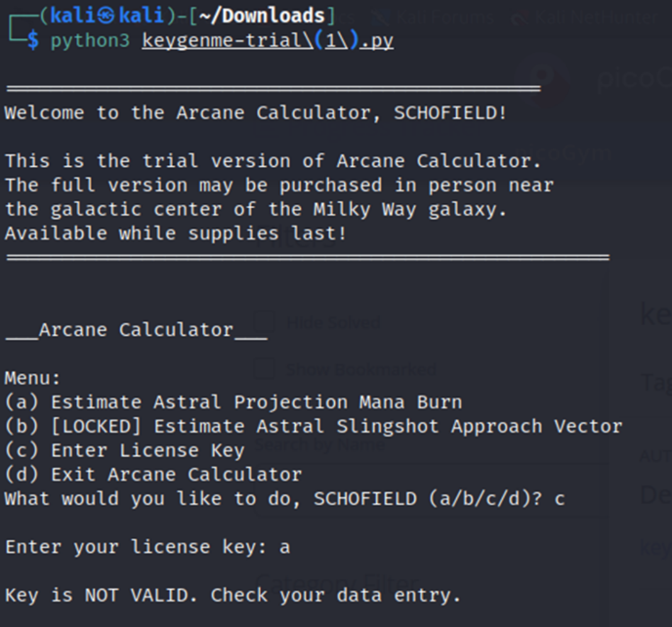Open the Kali Forums bookmark
The width and height of the screenshot is (672, 627).
tap(432, 16)
